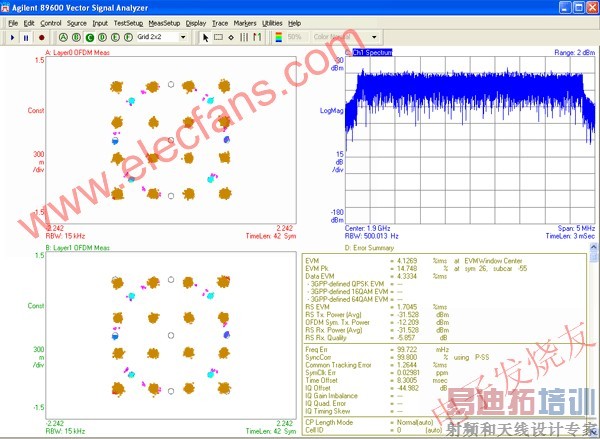This screenshot has width=600, height=439.
Task: Click the EVM value 4.1269
Action: pyautogui.click(x=407, y=261)
